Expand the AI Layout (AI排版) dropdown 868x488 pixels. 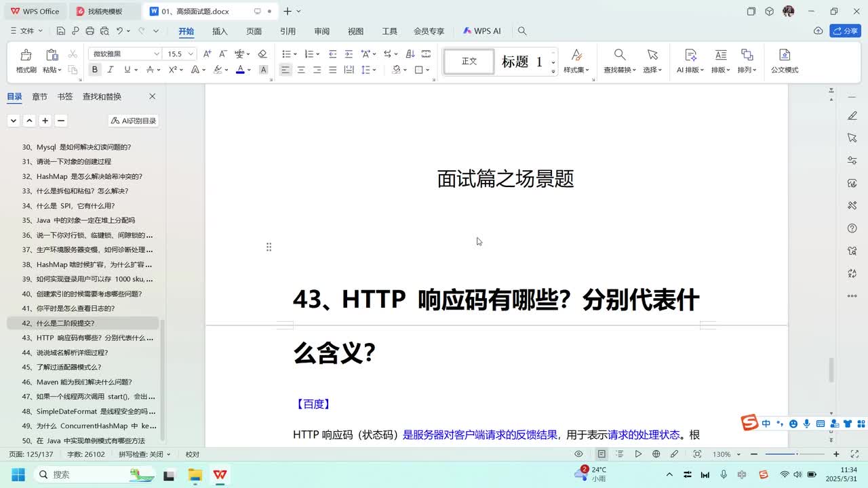(x=690, y=70)
